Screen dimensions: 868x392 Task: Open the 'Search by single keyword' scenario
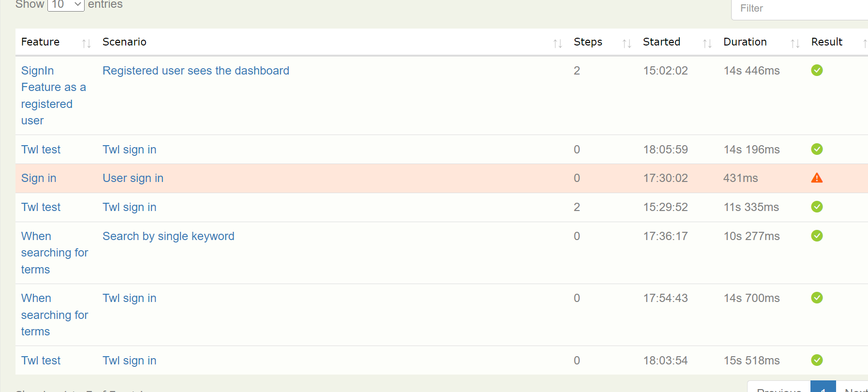click(x=168, y=236)
